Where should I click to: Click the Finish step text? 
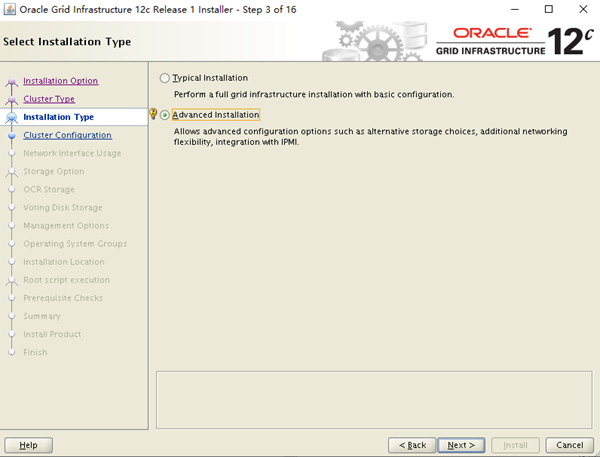point(35,352)
